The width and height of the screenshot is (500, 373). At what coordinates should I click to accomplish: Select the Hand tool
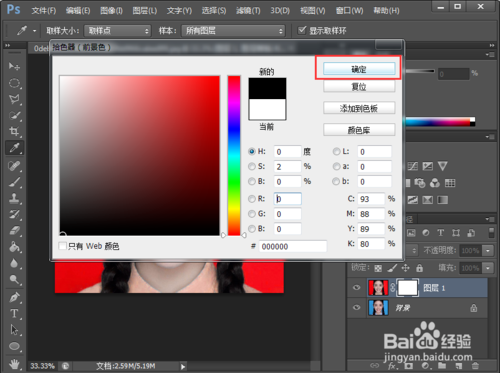pos(14,363)
